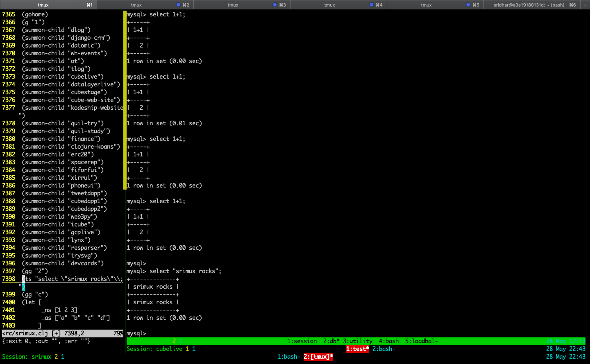
Task: Click the blue activity dot on tab ⌘4
Action: (x=372, y=5)
